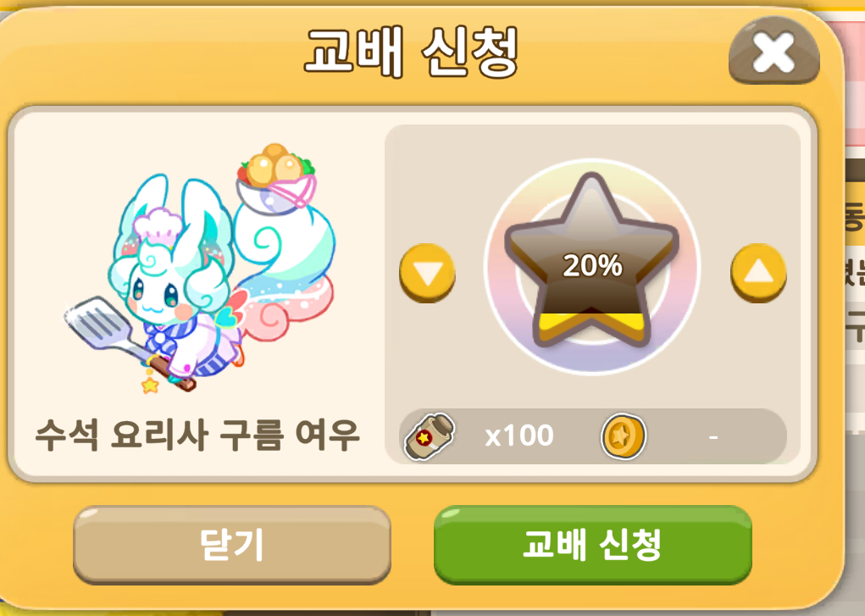865x616 pixels.
Task: Close the 교배 신청 dialog with X
Action: [x=774, y=52]
